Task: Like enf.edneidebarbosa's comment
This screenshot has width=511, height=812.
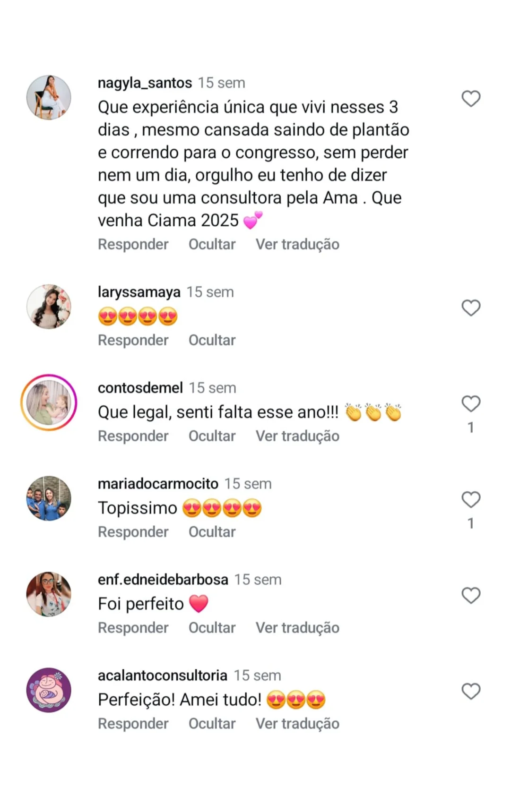Action: point(471,596)
